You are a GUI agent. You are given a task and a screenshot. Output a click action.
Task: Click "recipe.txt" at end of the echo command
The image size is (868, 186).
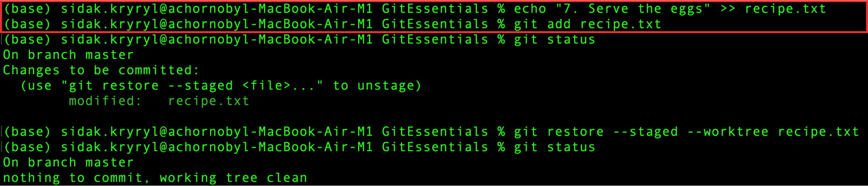click(x=785, y=9)
